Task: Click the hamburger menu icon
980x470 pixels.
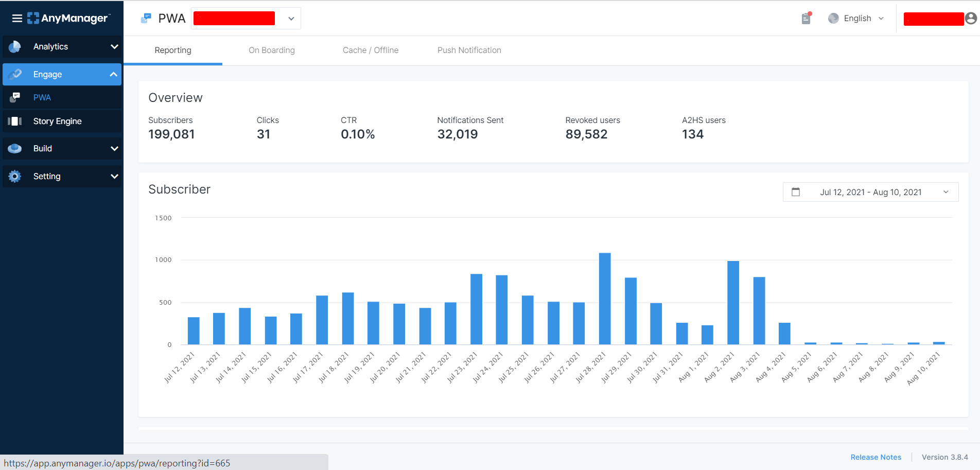Action: point(17,19)
